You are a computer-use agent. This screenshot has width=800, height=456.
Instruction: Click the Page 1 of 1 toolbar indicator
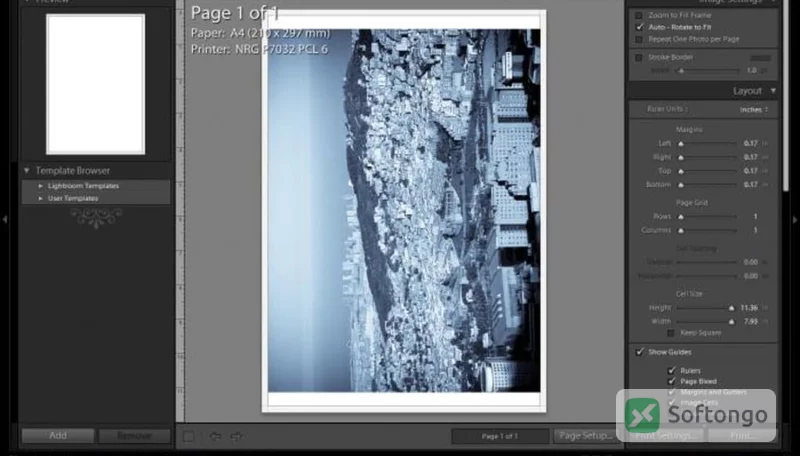[499, 436]
